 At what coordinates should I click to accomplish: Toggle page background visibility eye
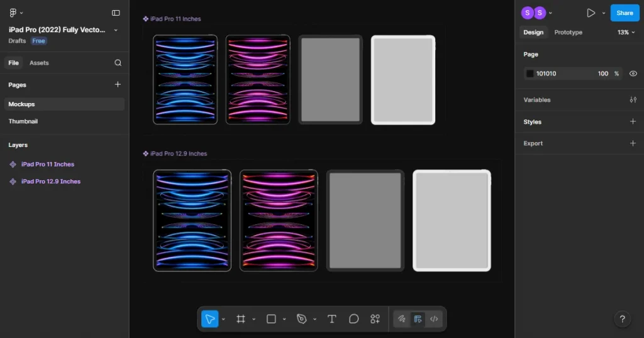(633, 74)
